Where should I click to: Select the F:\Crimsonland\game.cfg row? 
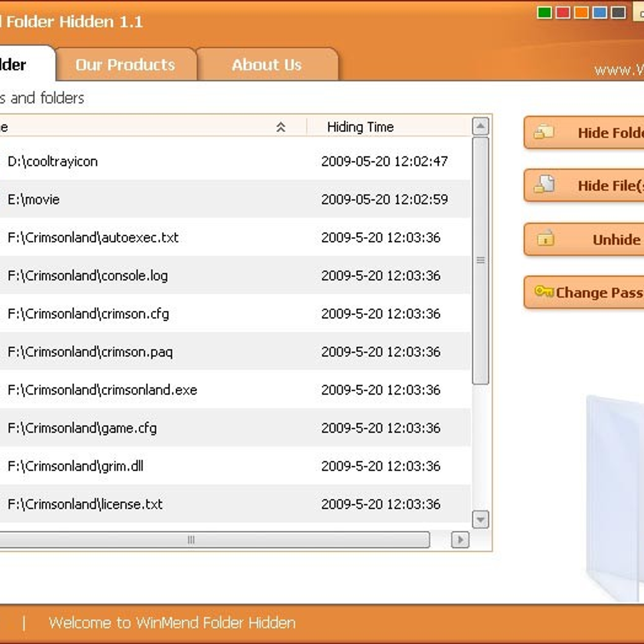pyautogui.click(x=235, y=428)
